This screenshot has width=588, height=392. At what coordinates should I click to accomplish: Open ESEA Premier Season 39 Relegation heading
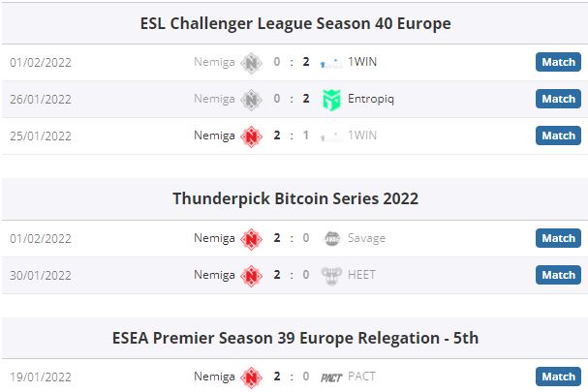(295, 338)
